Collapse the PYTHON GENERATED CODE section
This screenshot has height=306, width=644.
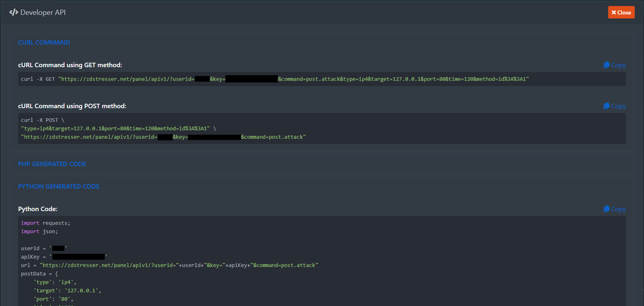(59, 187)
